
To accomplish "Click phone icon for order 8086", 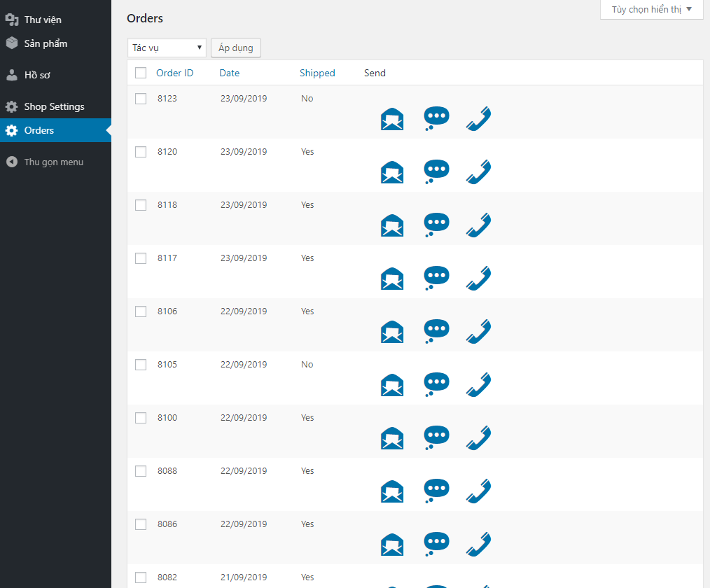I will (x=478, y=545).
